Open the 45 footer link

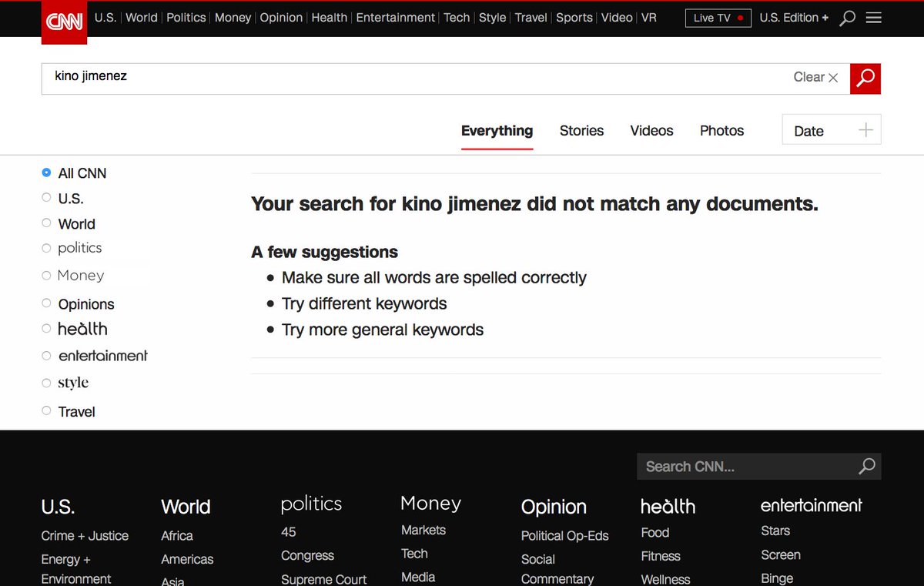tap(289, 532)
